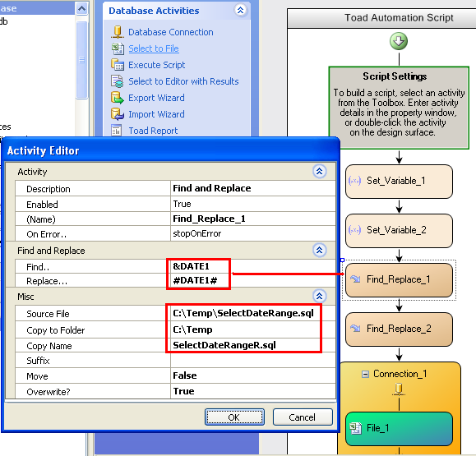This screenshot has height=456, width=476.
Task: Select the File_1 activity node
Action: 399,428
